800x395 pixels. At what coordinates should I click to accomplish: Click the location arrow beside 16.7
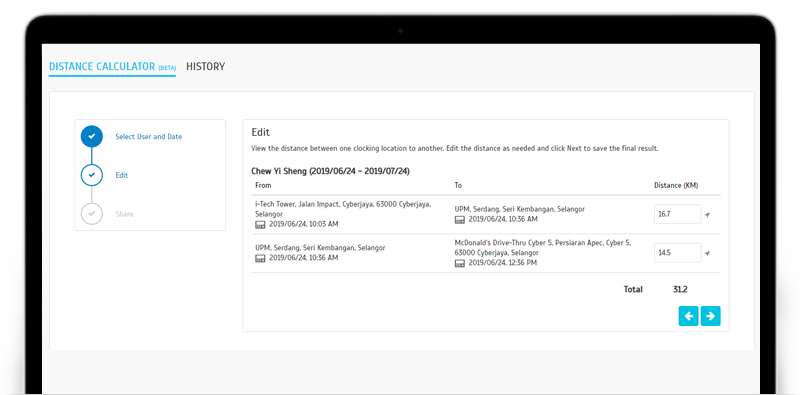(x=707, y=215)
